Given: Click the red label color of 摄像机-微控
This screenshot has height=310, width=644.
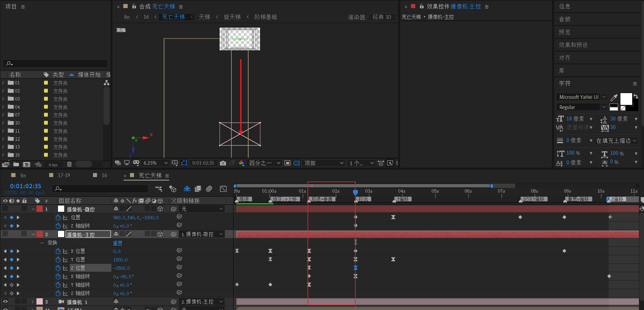Looking at the screenshot, I should [40, 209].
